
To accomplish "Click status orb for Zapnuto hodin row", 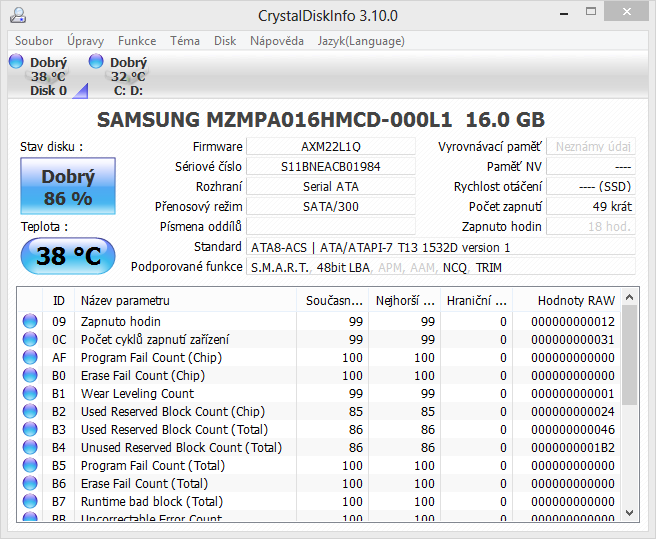I will [x=30, y=321].
